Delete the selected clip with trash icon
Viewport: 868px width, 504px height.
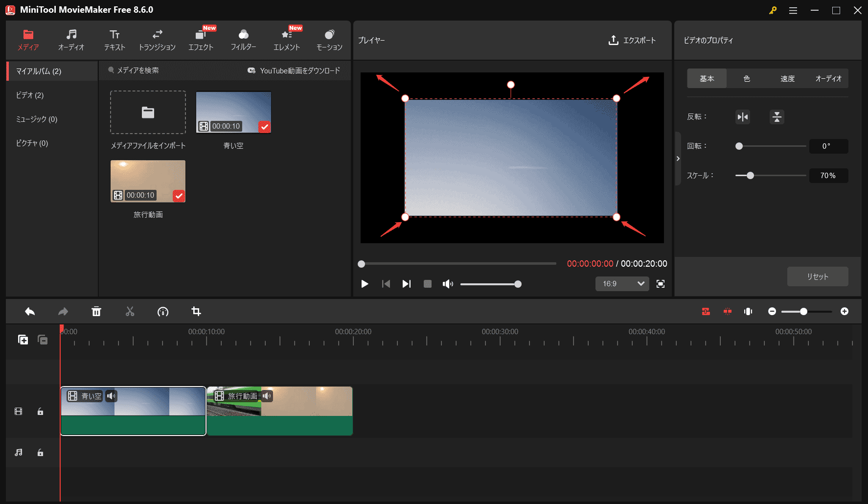coord(96,311)
